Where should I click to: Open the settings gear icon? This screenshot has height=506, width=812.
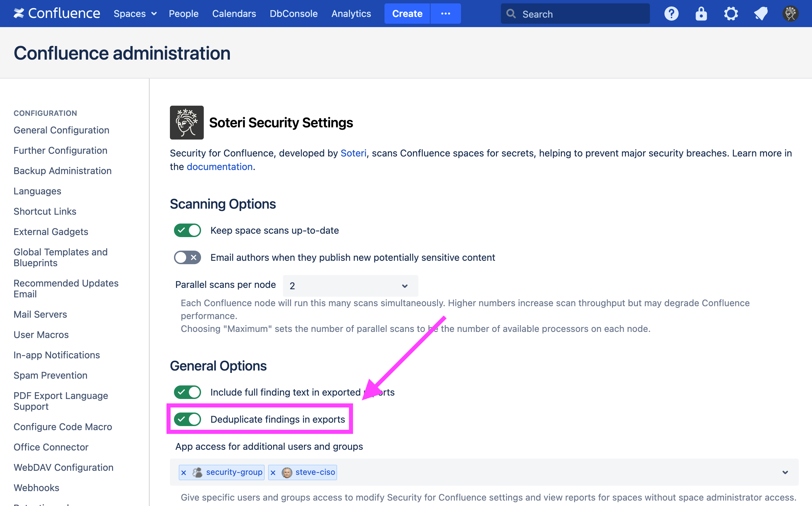click(x=731, y=14)
